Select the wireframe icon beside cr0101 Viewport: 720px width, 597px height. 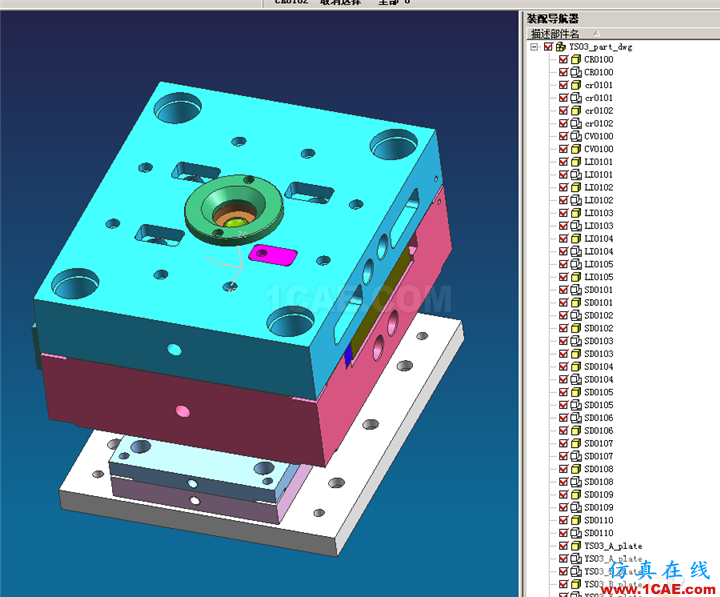point(576,98)
